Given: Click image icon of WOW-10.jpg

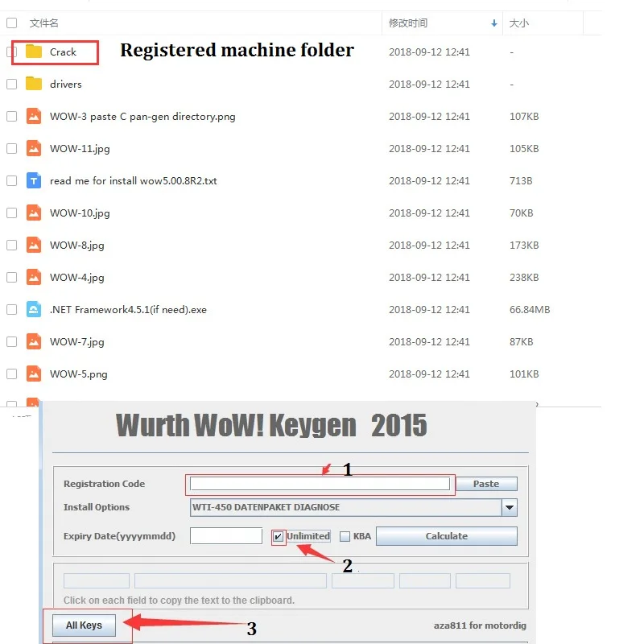Looking at the screenshot, I should 34,213.
